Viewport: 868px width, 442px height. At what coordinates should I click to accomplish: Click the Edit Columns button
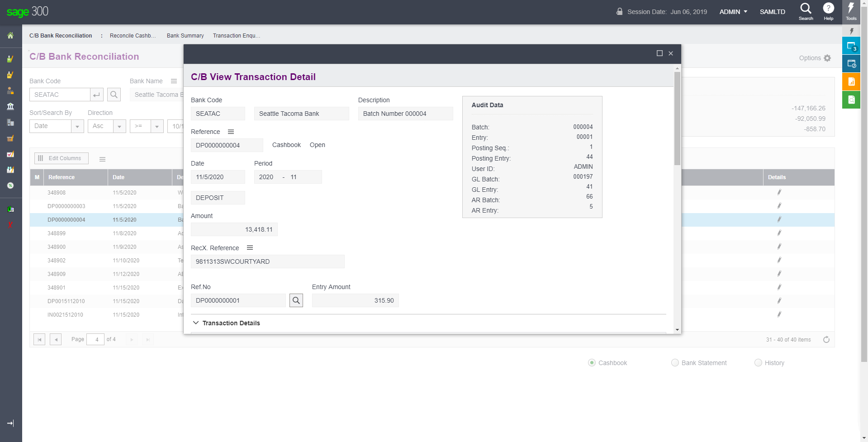tap(61, 158)
